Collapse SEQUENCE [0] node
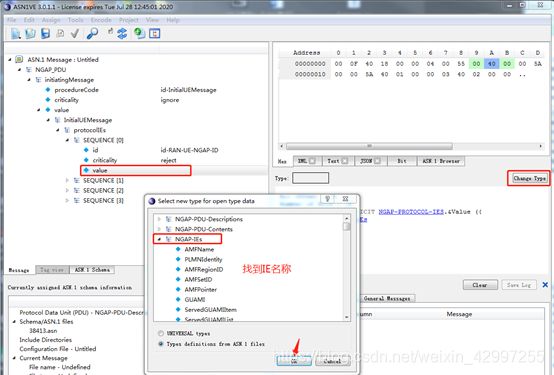 (67, 140)
